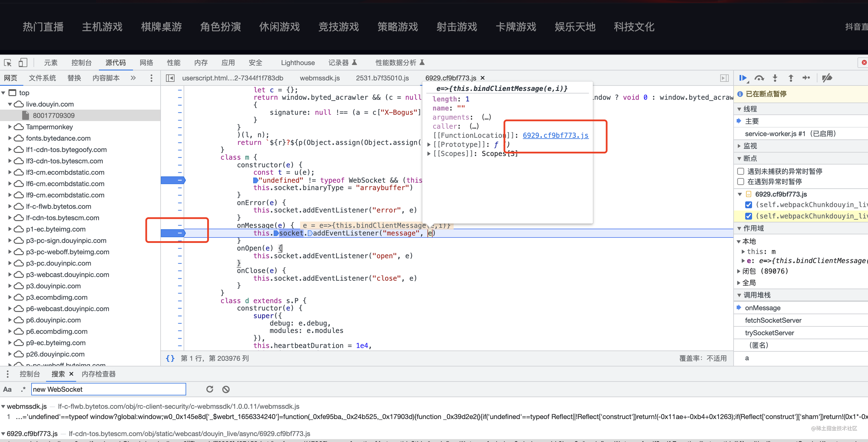Click the Step out arrow icon
This screenshot has width=868, height=442.
(791, 78)
